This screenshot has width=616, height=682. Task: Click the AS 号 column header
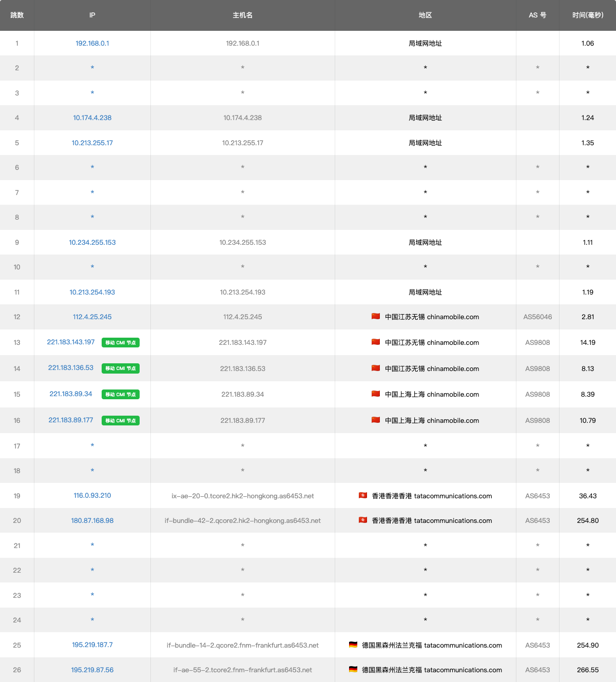(x=537, y=15)
